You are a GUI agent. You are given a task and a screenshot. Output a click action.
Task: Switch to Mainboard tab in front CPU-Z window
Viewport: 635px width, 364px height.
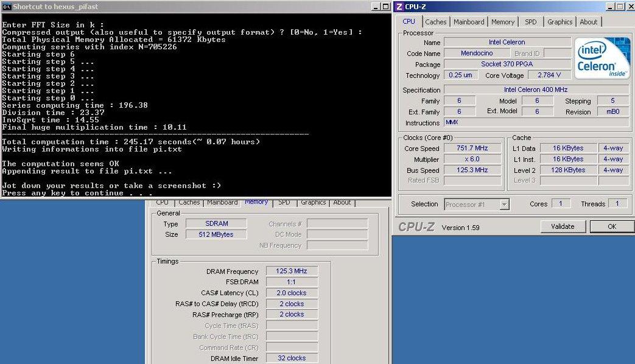469,22
